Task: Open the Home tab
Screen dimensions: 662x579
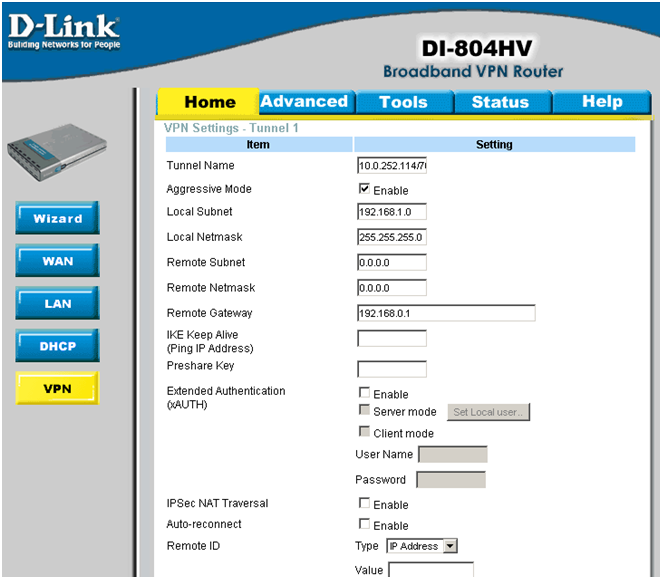Action: [209, 102]
